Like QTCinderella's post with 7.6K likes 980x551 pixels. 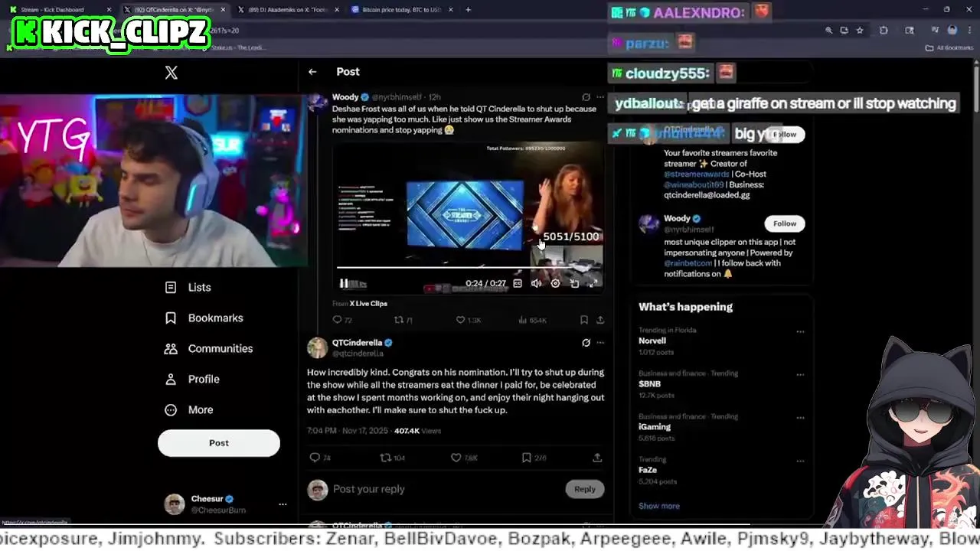coord(464,458)
